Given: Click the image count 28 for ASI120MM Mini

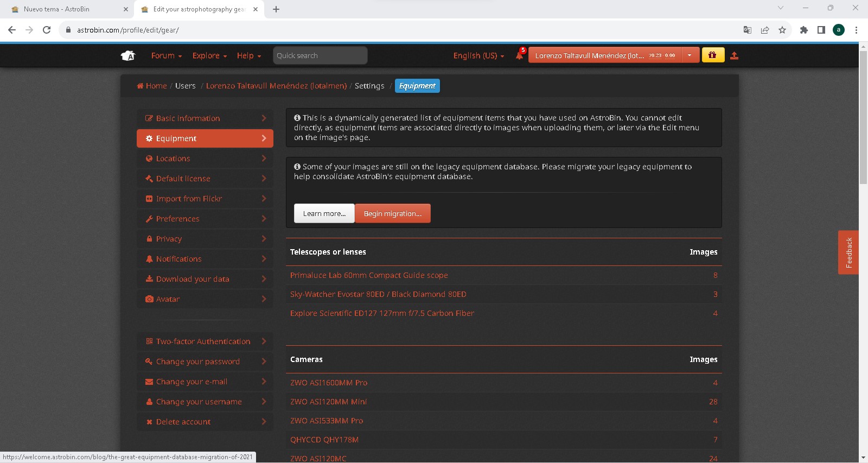Looking at the screenshot, I should tap(713, 402).
